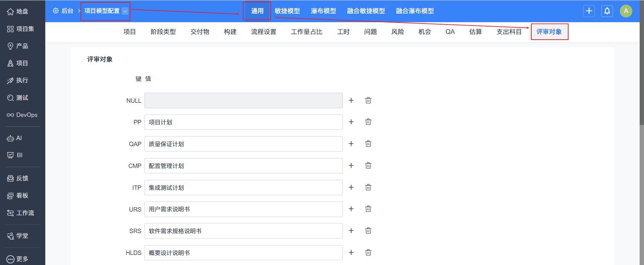Open the 评审对象 sub-tab
Screen dimensions: 644x265
pyautogui.click(x=549, y=32)
